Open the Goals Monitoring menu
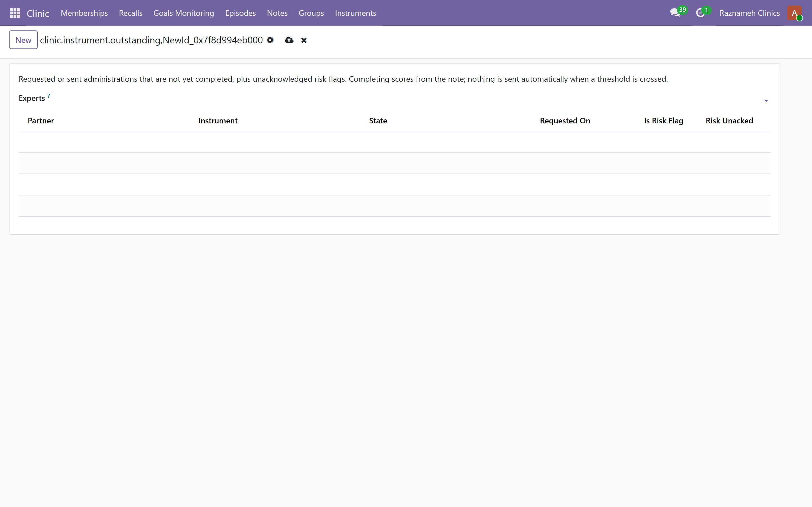The image size is (812, 507). point(184,13)
